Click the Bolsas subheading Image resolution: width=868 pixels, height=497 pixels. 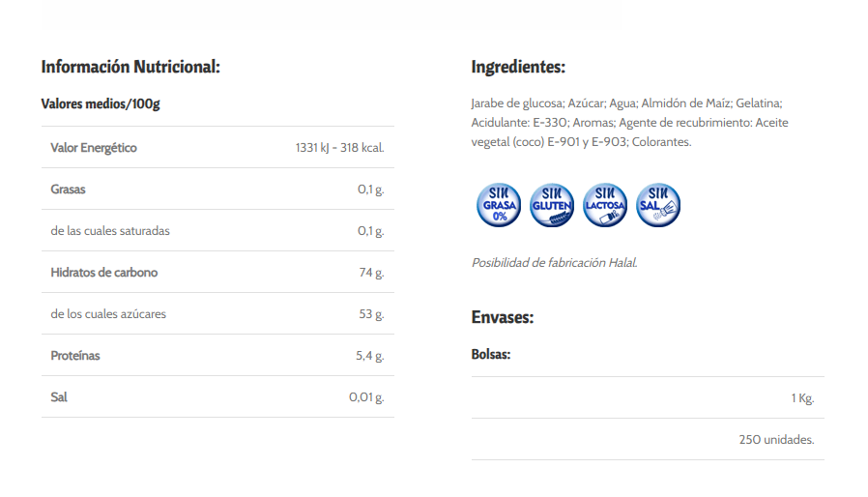(x=490, y=354)
